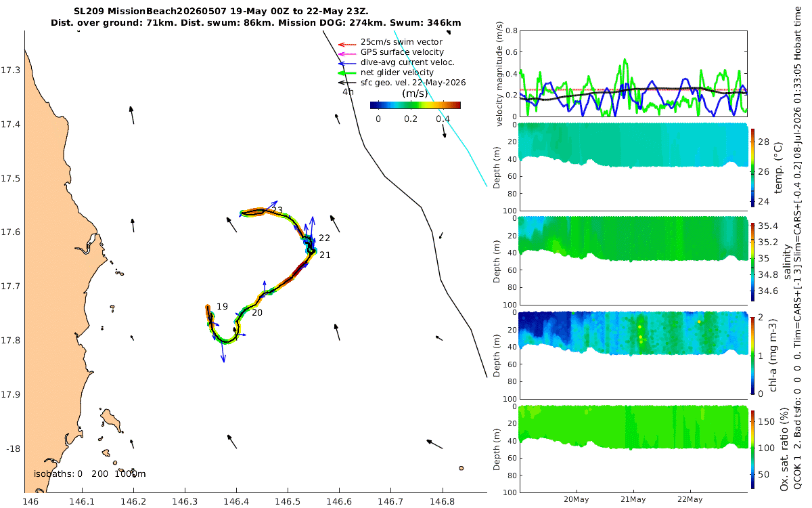Click the salinity depth section panel
Image resolution: width=812 pixels, height=508 pixels.
632,260
